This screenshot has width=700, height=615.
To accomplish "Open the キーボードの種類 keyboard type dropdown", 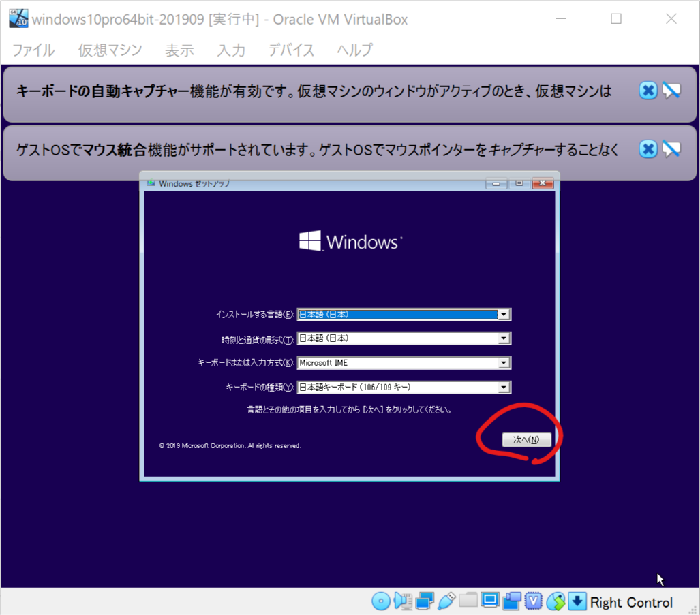I will (x=504, y=387).
